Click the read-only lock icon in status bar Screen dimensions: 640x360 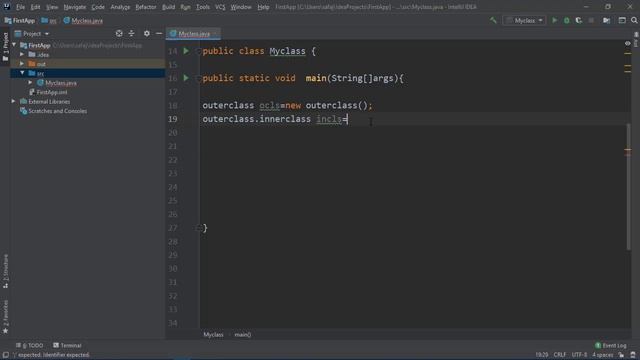pos(621,355)
